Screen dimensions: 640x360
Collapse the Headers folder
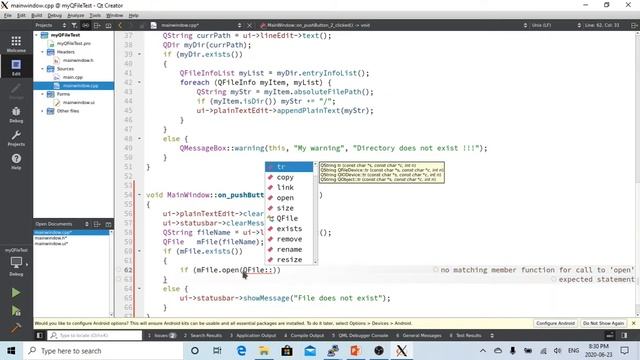pyautogui.click(x=42, y=52)
